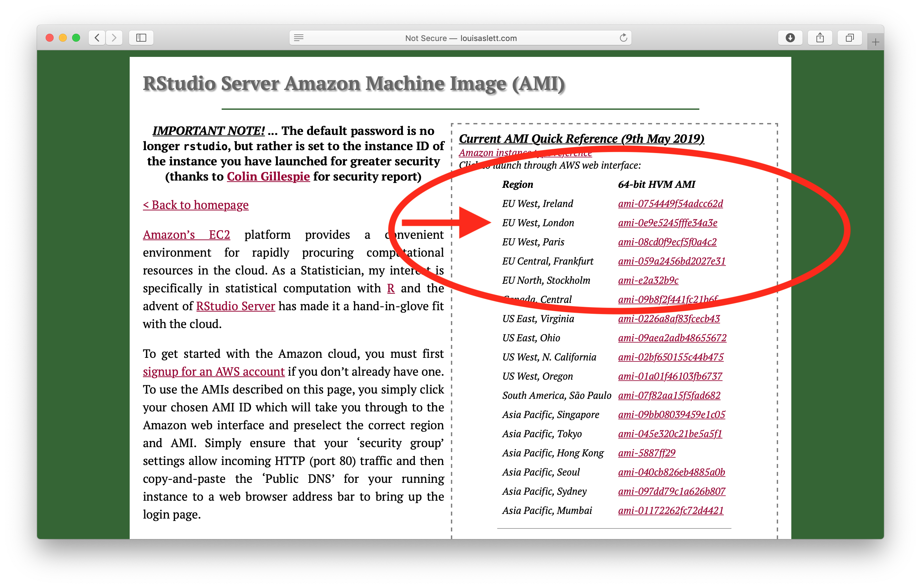Viewport: 921px width, 588px height.
Task: Click the louisaslett.com address bar
Action: tap(460, 38)
